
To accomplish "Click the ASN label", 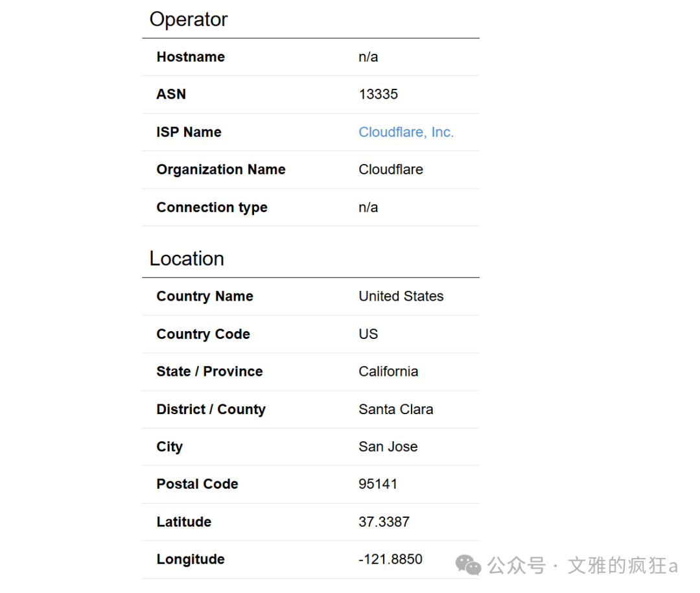I will coord(171,94).
